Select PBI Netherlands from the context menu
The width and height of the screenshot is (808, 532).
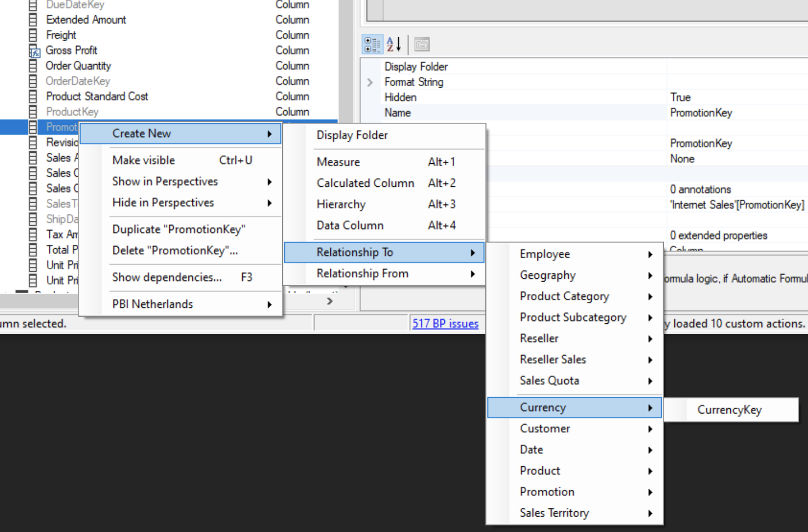(152, 304)
